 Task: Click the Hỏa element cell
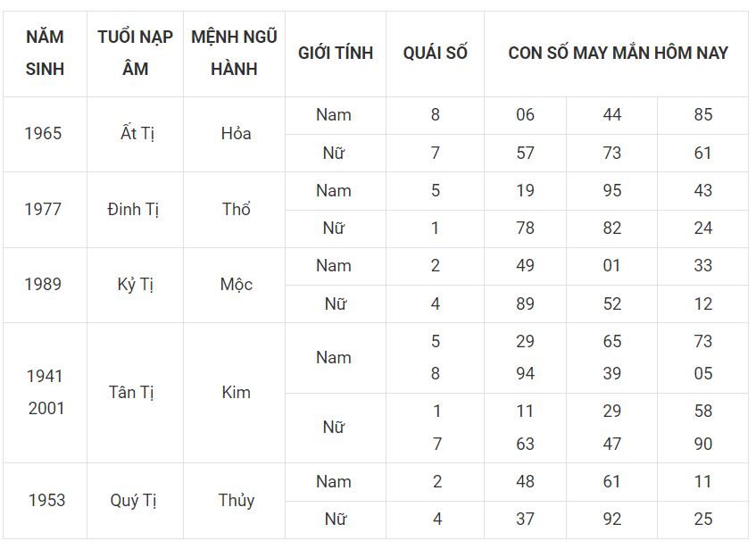point(236,134)
